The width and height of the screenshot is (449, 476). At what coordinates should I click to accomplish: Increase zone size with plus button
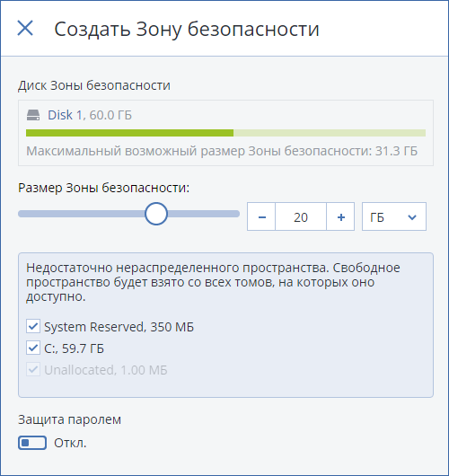(340, 216)
